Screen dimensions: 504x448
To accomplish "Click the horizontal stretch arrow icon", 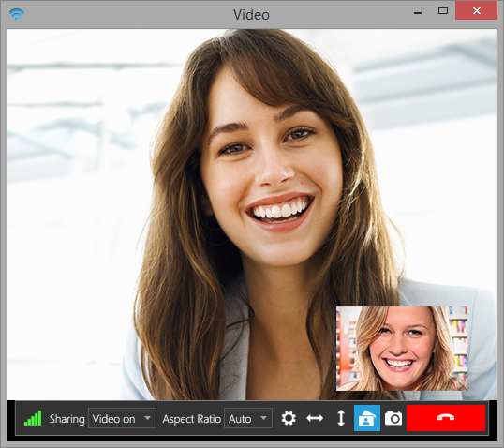I will 315,418.
